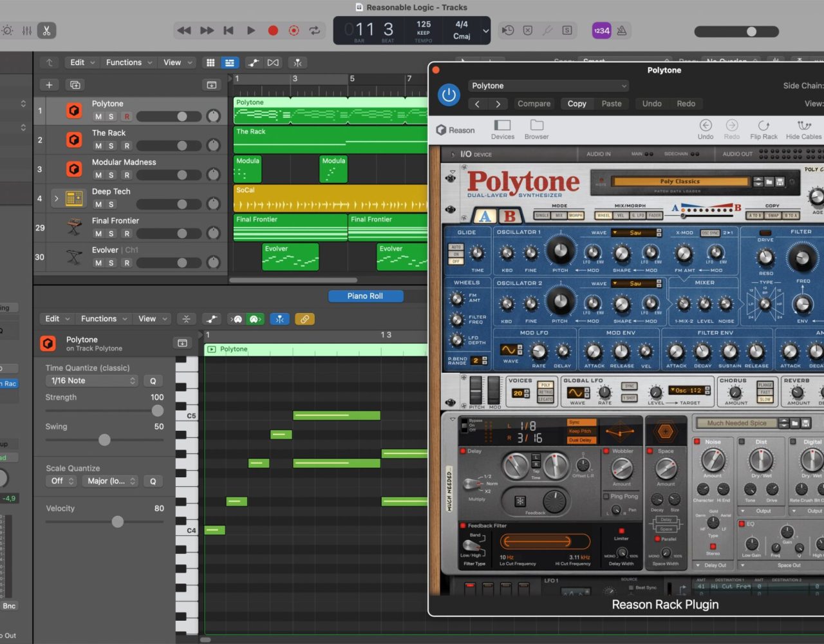The width and height of the screenshot is (824, 644).
Task: Click the collapse mode button in Piano Roll
Action: pos(187,319)
